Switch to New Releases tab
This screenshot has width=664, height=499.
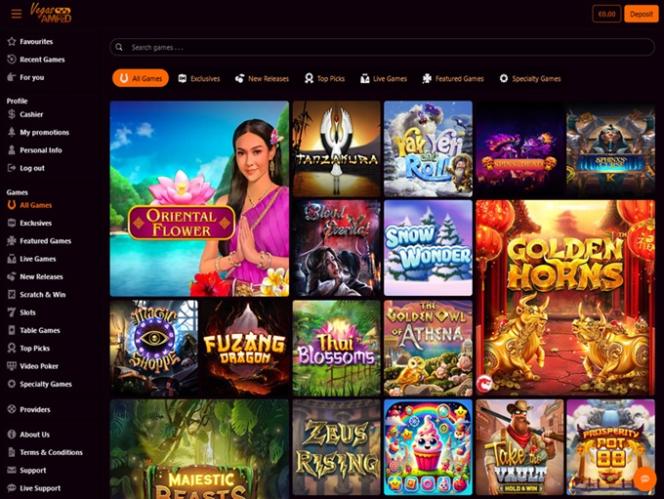(262, 78)
